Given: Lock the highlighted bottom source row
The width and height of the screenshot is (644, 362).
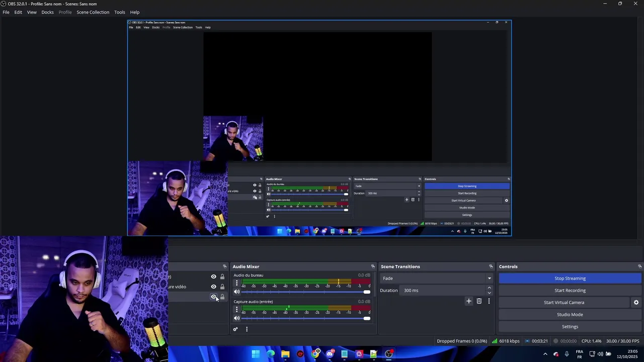Looking at the screenshot, I should (222, 297).
